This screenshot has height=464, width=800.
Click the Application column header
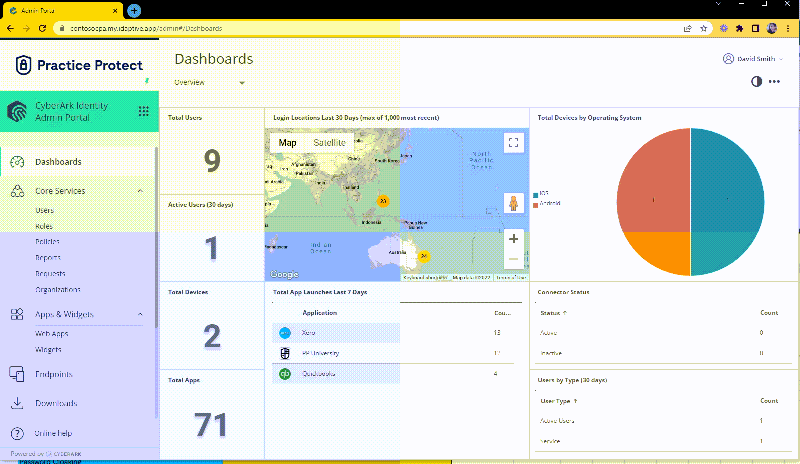coord(320,313)
